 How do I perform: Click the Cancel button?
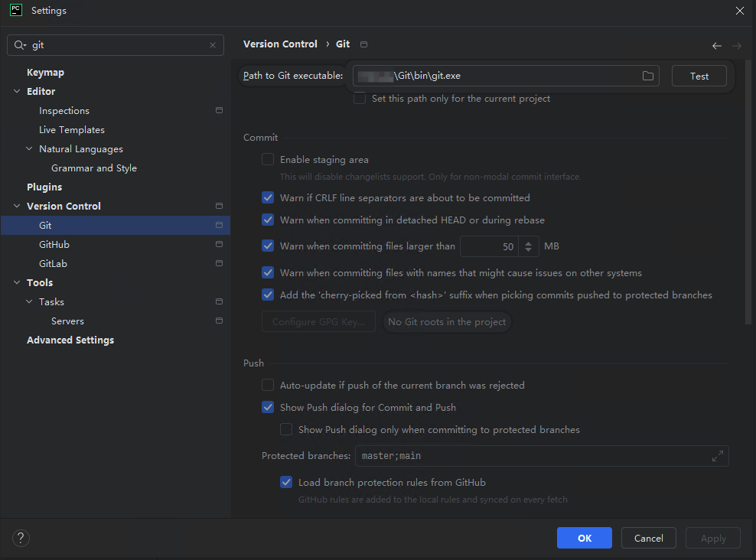648,538
